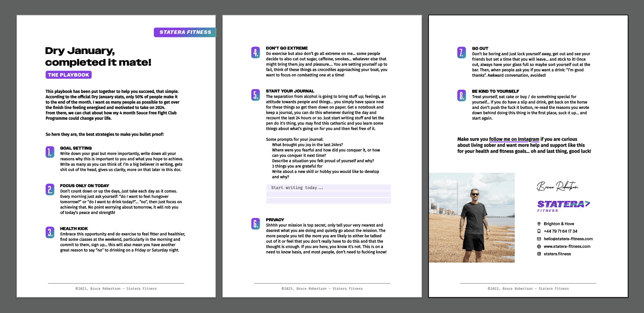The width and height of the screenshot is (644, 313).
Task: Click 'What brought you joy in the last 24hrs?'
Action: pyautogui.click(x=308, y=145)
